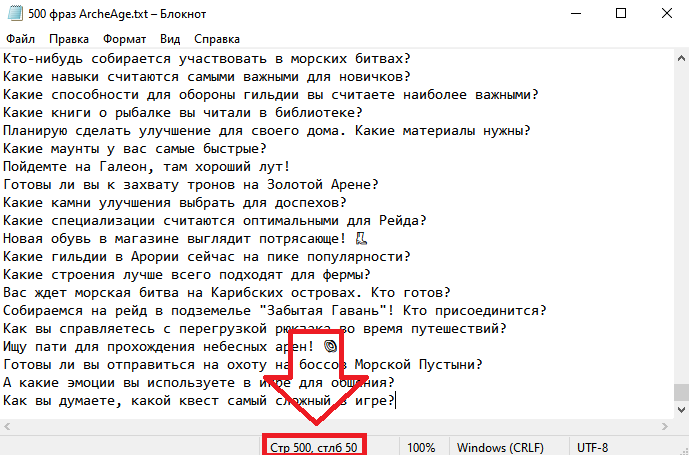Viewport: 689px width, 455px height.
Task: Click the horizontal scrollbar right arrow
Action: click(664, 426)
